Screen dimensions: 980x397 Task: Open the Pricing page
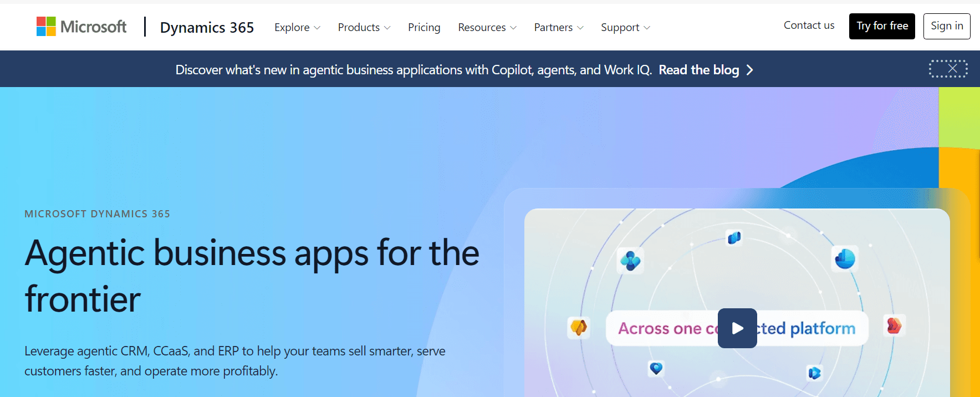(x=424, y=27)
